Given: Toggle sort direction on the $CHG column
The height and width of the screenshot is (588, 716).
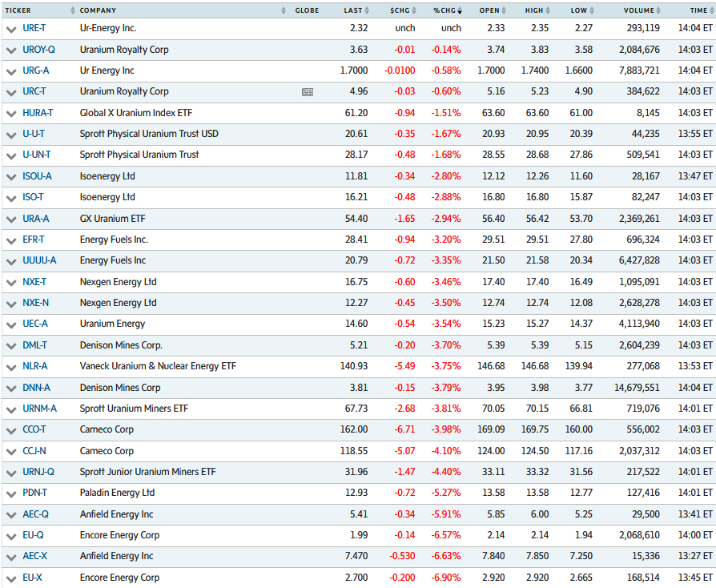Looking at the screenshot, I should coord(413,10).
